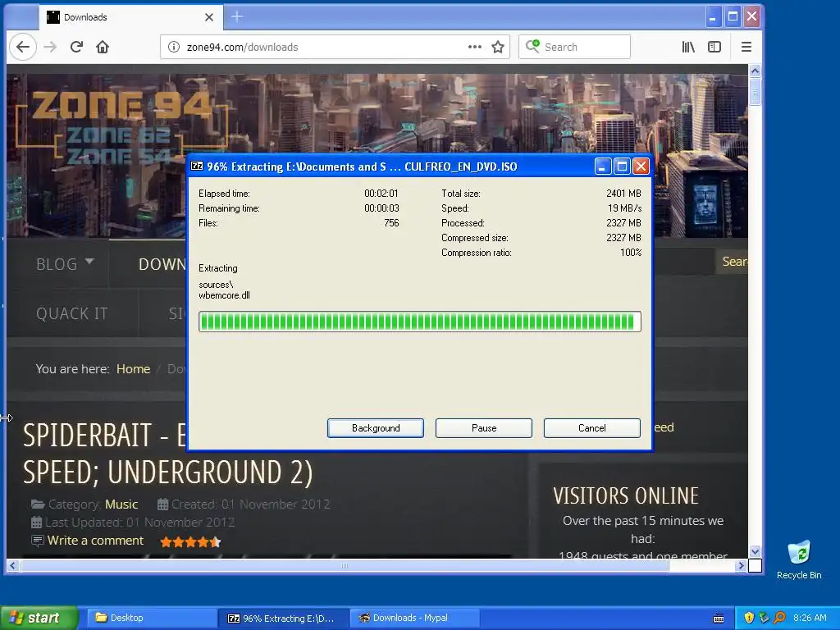Bookmark this page with the star icon
The width and height of the screenshot is (840, 630).
pyautogui.click(x=498, y=47)
